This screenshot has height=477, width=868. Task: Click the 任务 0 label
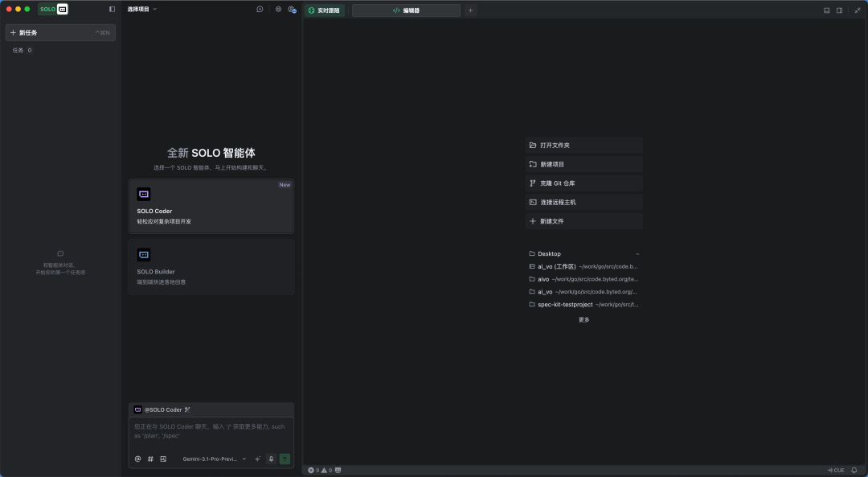point(23,51)
